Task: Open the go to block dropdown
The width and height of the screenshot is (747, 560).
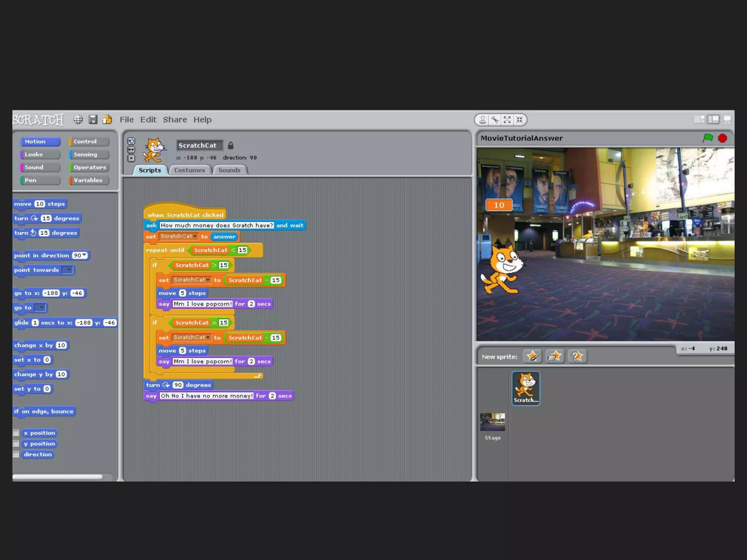Action: 40,308
